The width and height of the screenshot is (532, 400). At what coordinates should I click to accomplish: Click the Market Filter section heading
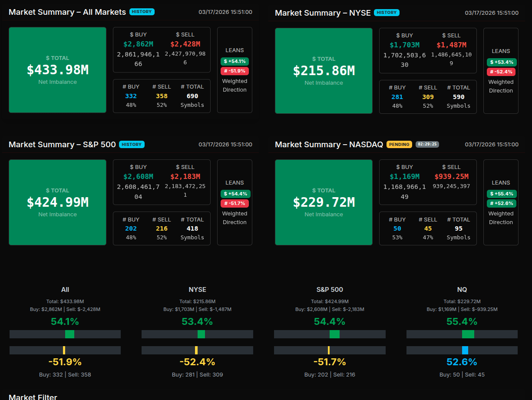point(33,397)
